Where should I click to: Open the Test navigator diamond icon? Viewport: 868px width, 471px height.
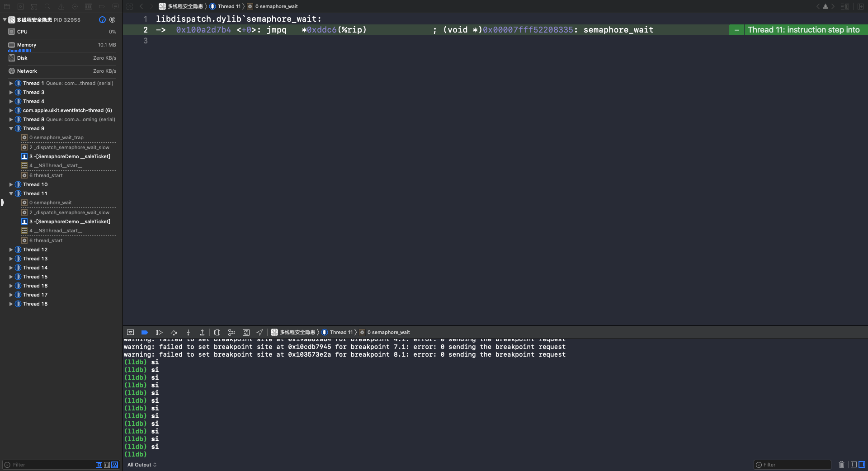pos(75,6)
